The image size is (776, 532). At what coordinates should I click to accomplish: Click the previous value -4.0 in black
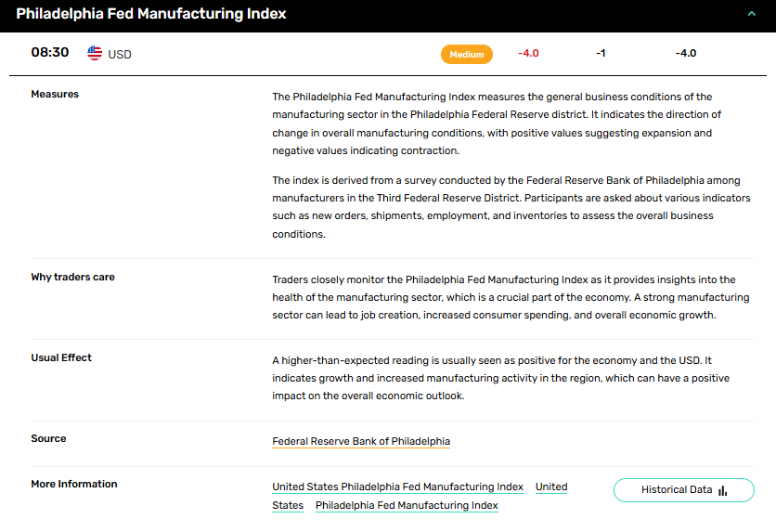click(x=685, y=54)
